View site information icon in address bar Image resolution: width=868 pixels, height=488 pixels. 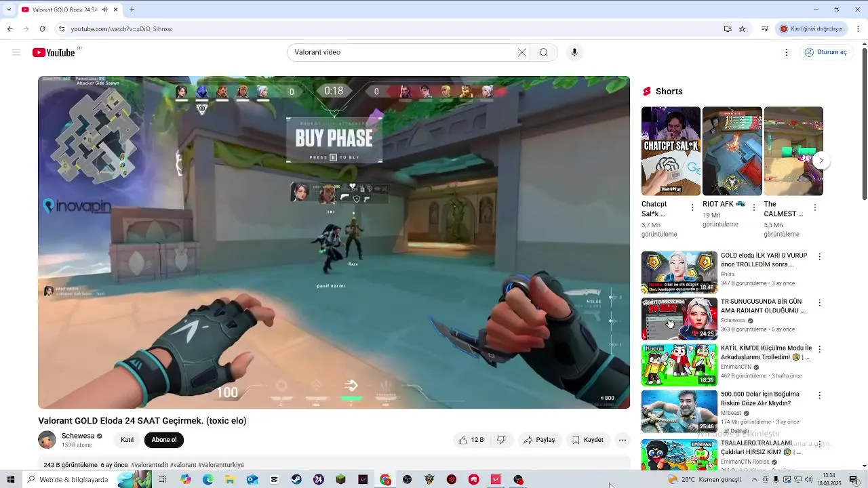click(62, 29)
